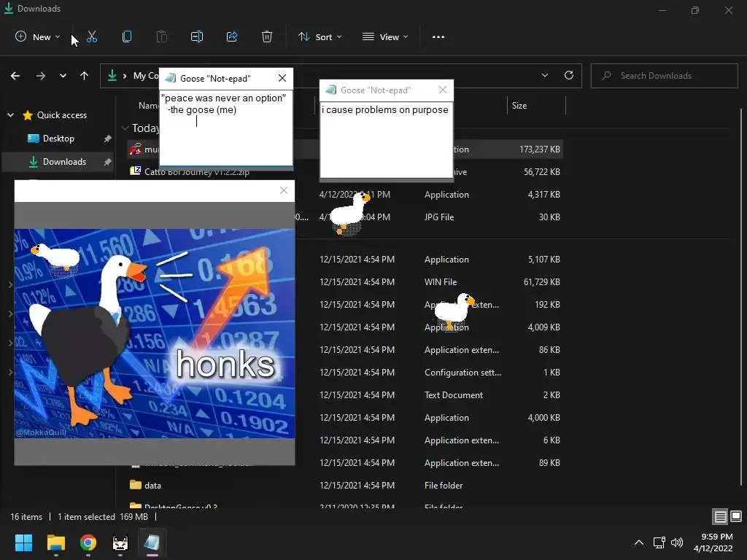Click the WIN File type entry
This screenshot has width=747, height=560.
440,282
